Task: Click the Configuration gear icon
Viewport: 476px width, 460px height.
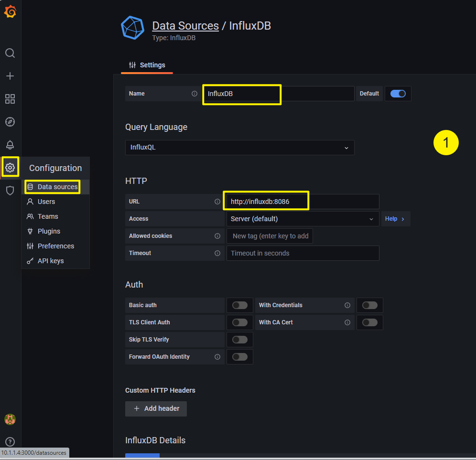Action: click(x=10, y=167)
